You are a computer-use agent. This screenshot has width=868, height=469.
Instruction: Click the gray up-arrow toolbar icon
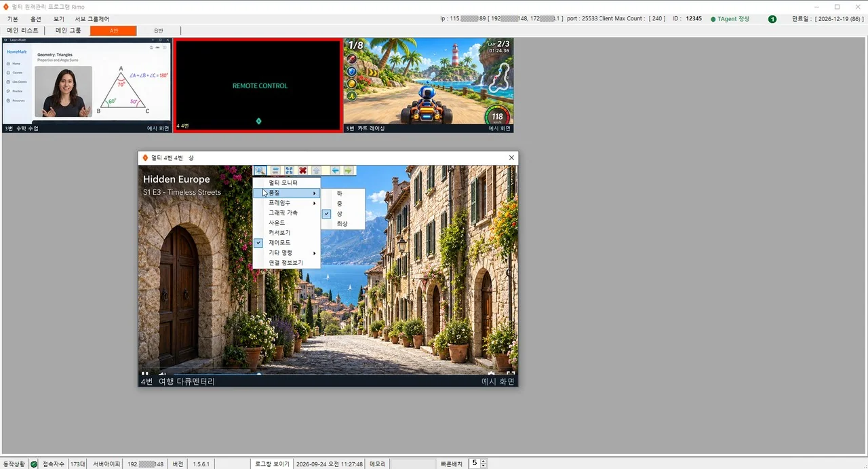317,170
